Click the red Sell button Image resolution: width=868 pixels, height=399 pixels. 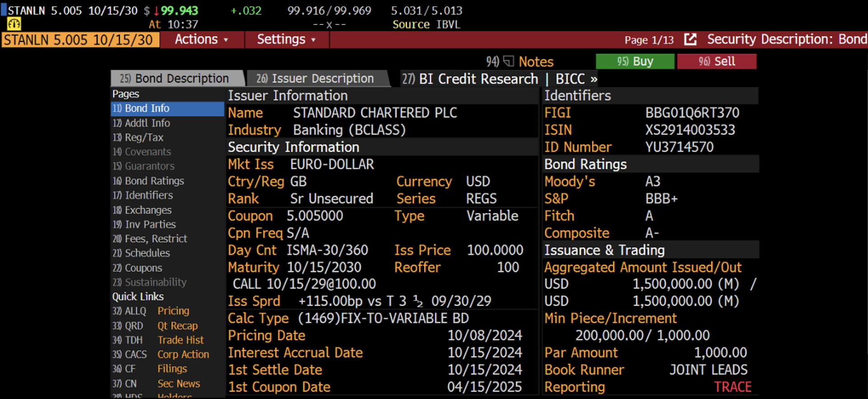pyautogui.click(x=717, y=61)
